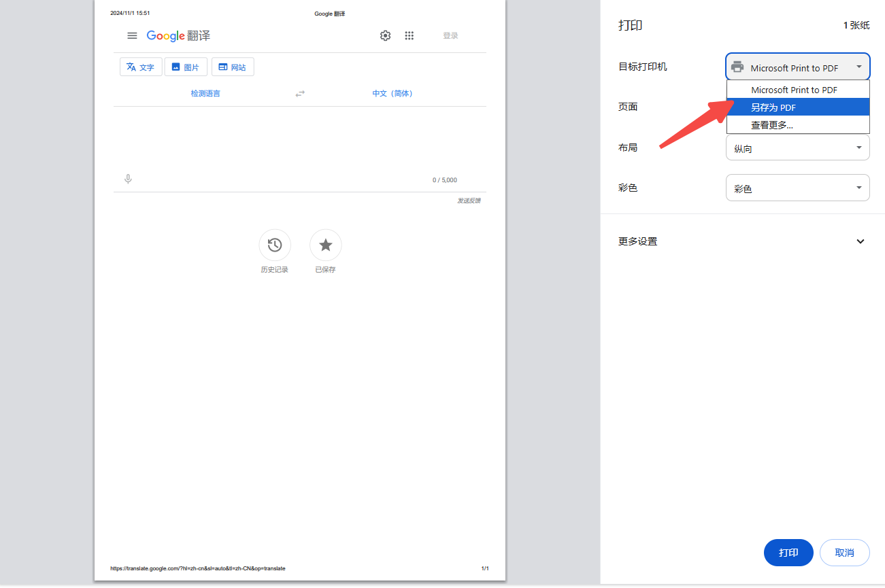The height and width of the screenshot is (588, 885).
Task: Click the Google 翻译 logo in preview
Action: coord(178,35)
